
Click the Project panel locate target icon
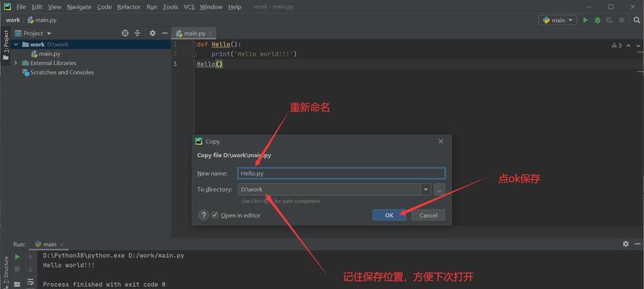point(126,33)
